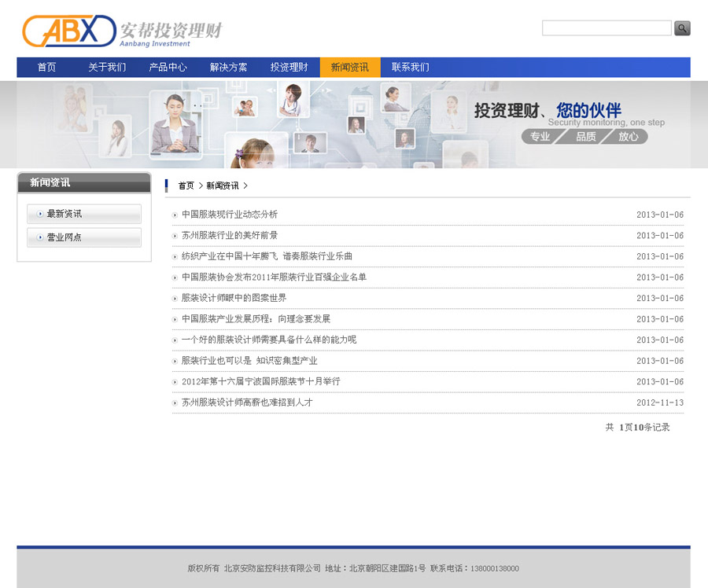The image size is (708, 588).
Task: Click the magnifier search button
Action: (682, 28)
